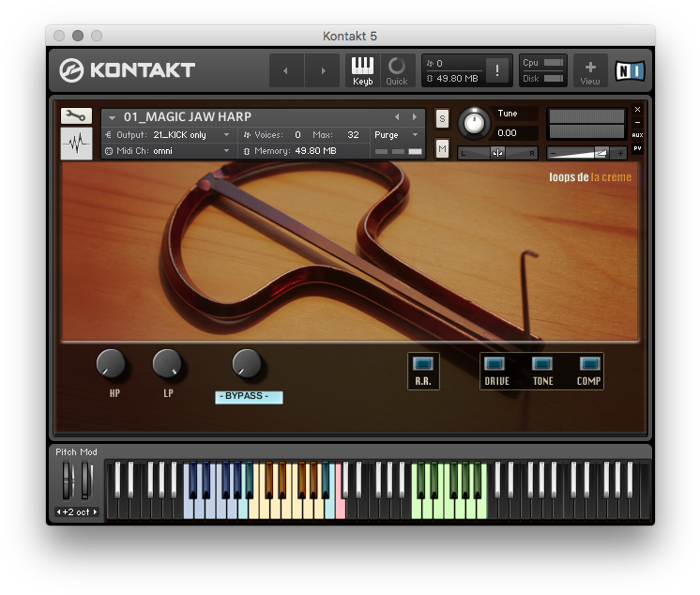Click the Tune knob

tap(474, 123)
